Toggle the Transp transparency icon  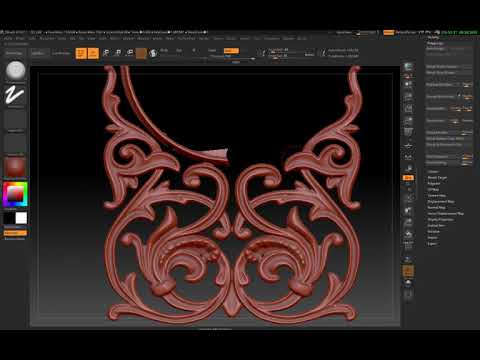[x=408, y=259]
